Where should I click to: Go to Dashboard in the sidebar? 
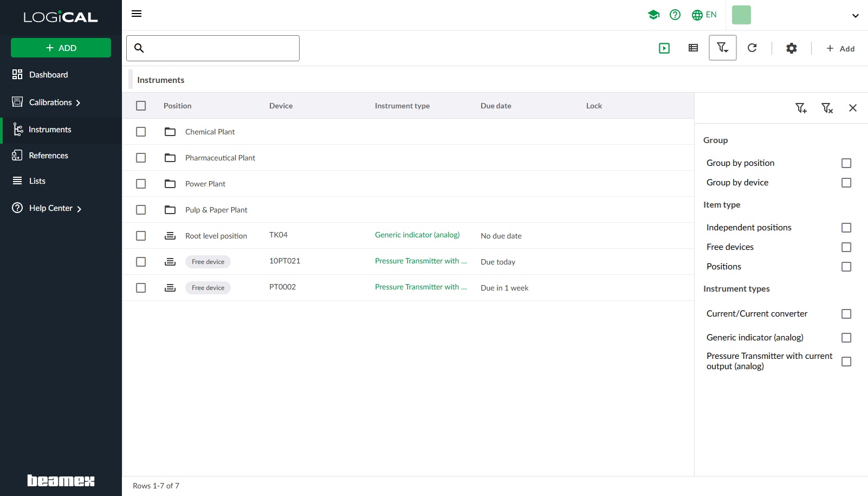[x=48, y=75]
